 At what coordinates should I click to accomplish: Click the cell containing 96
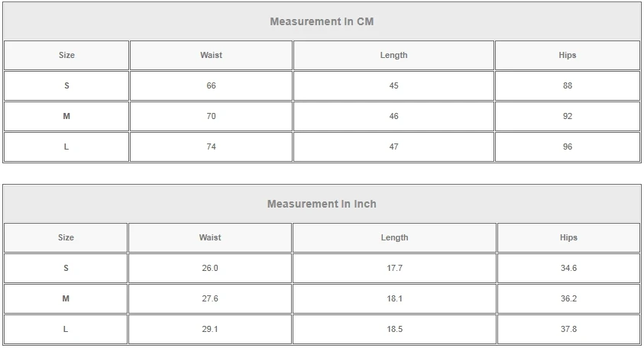click(x=568, y=147)
